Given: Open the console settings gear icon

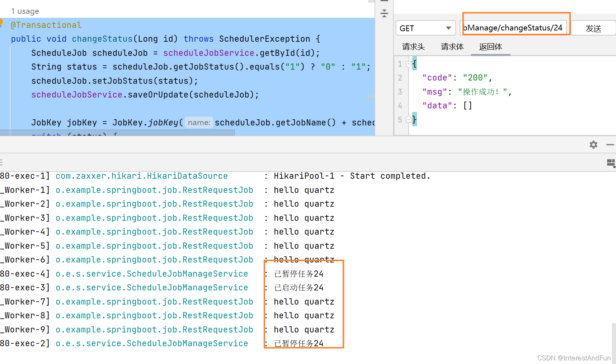Looking at the screenshot, I should click(x=594, y=145).
